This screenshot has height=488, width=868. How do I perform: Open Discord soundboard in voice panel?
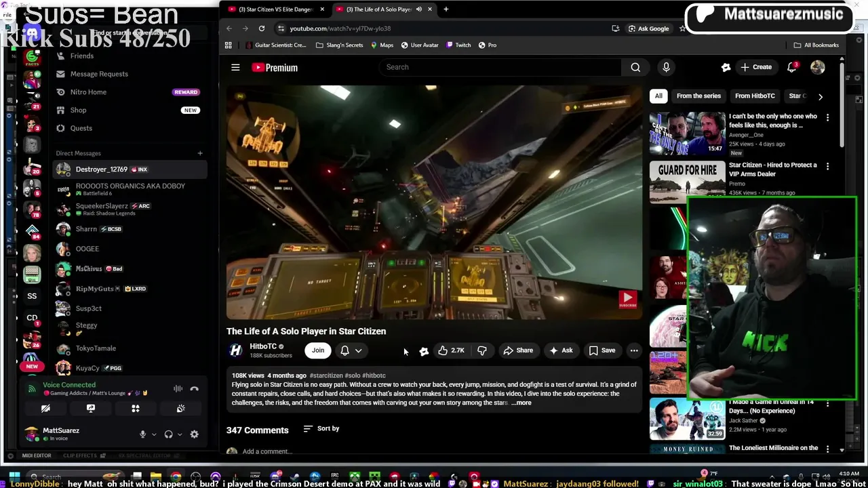[180, 409]
